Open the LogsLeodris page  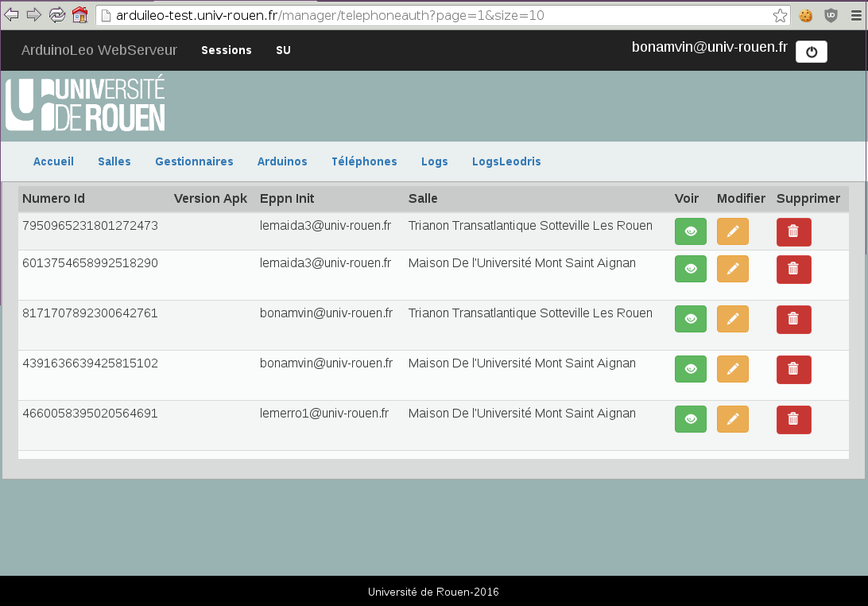(x=506, y=161)
